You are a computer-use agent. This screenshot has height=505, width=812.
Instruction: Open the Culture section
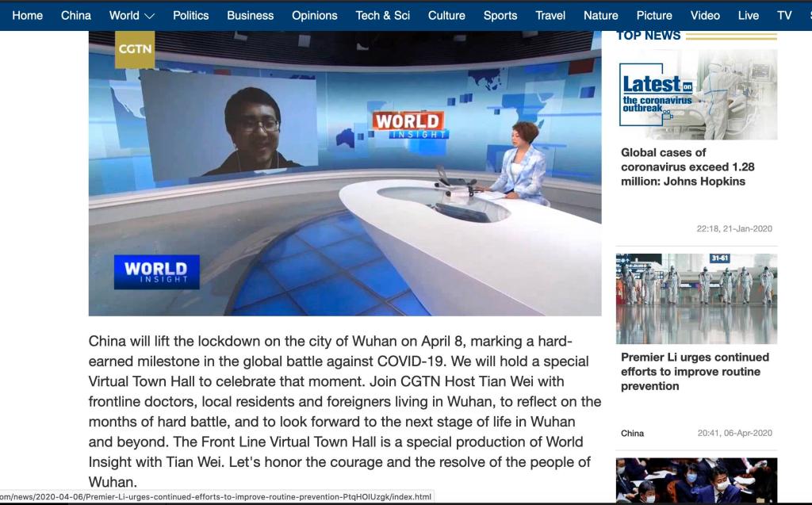[x=446, y=15]
